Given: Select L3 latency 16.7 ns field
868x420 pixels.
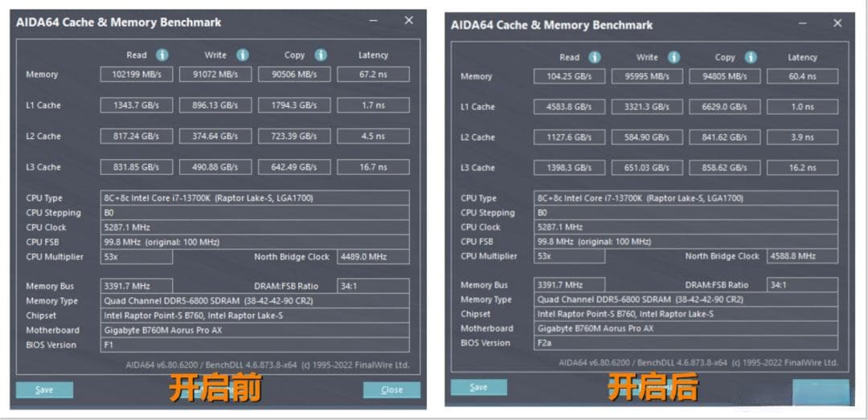Looking at the screenshot, I should pos(373,167).
